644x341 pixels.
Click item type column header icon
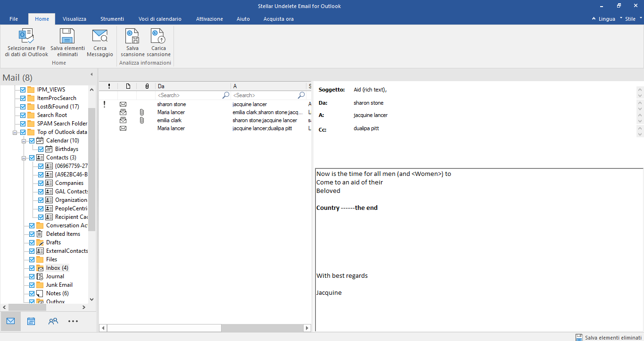coord(128,86)
